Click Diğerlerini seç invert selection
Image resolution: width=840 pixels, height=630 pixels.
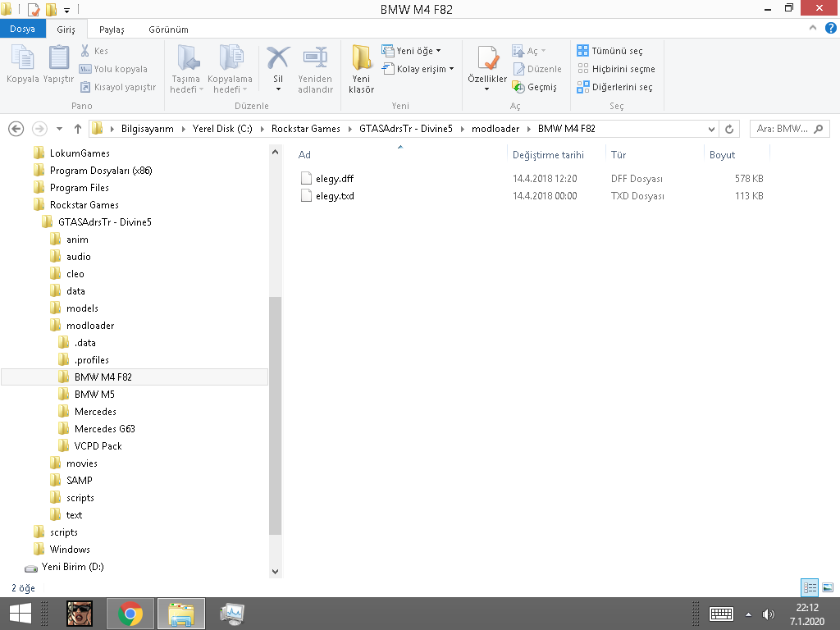coord(615,87)
